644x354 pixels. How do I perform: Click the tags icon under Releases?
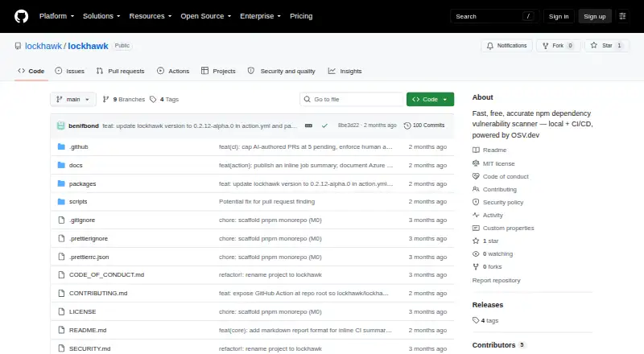tap(476, 320)
